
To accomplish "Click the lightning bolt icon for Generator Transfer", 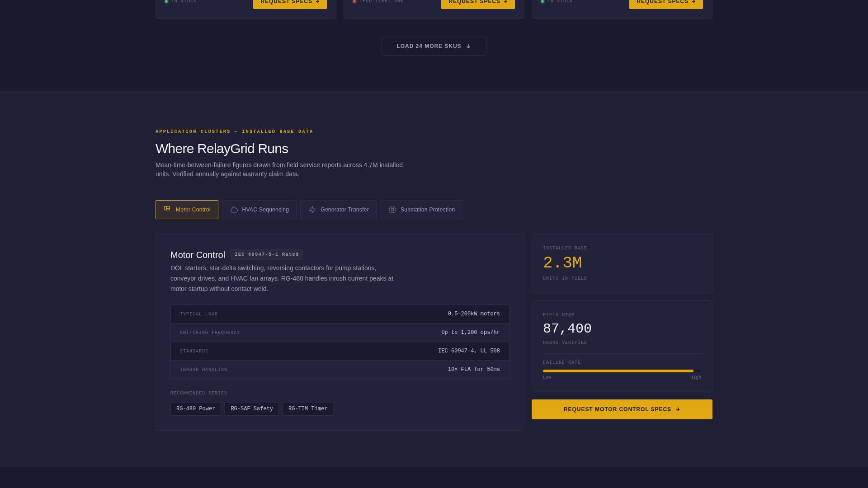I will (x=312, y=210).
